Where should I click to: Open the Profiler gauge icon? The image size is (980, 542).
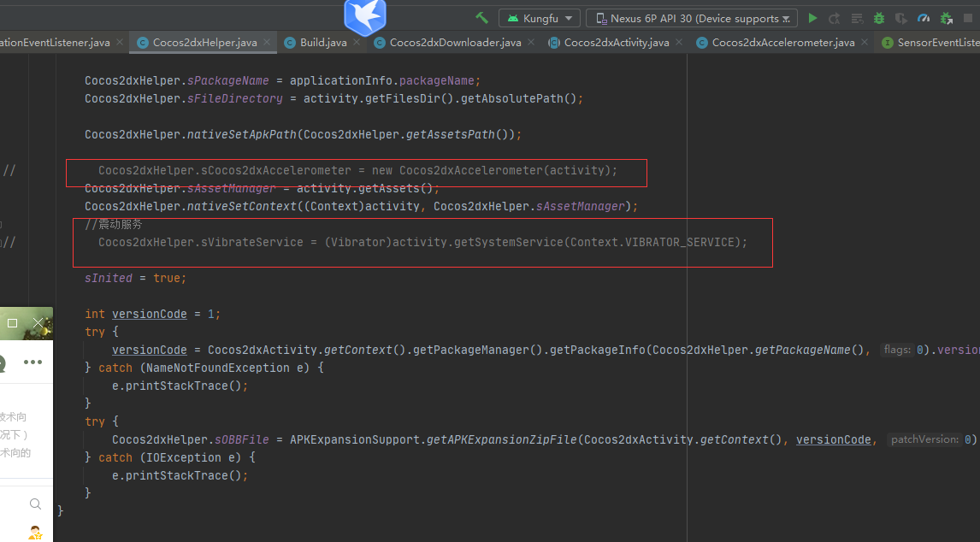click(924, 18)
